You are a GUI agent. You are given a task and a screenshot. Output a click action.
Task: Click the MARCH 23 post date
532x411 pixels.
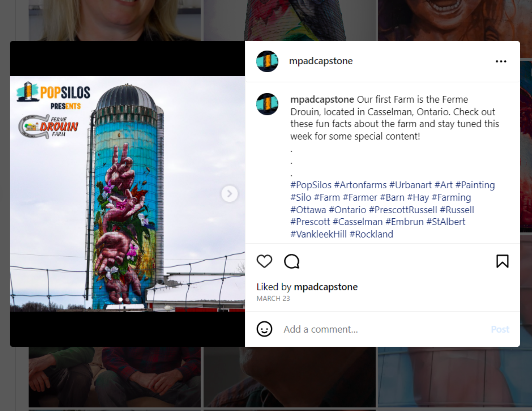coord(273,298)
